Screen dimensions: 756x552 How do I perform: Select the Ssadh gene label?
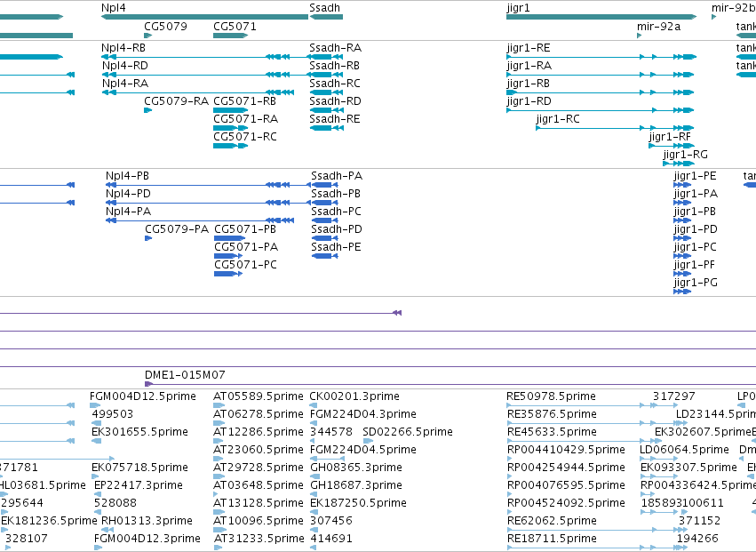(324, 8)
